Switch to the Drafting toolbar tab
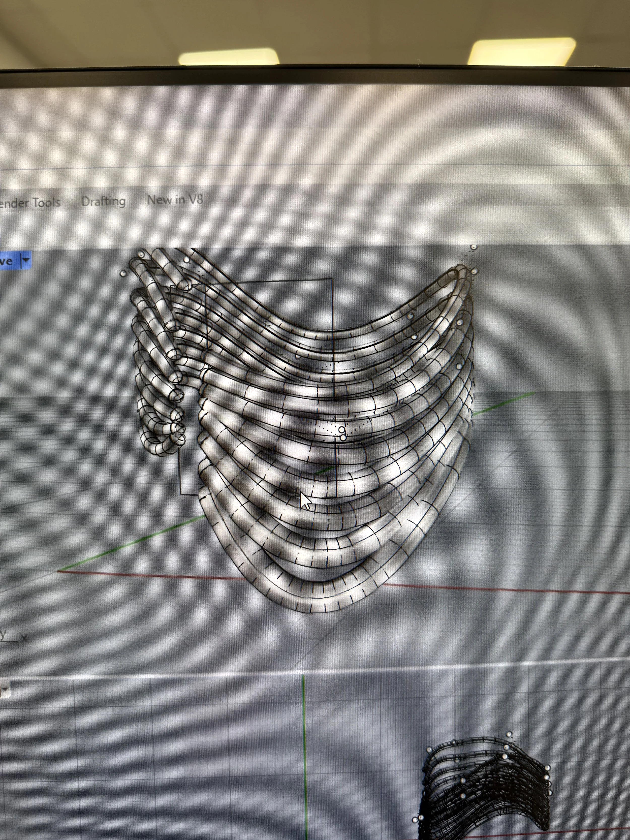 click(x=103, y=201)
